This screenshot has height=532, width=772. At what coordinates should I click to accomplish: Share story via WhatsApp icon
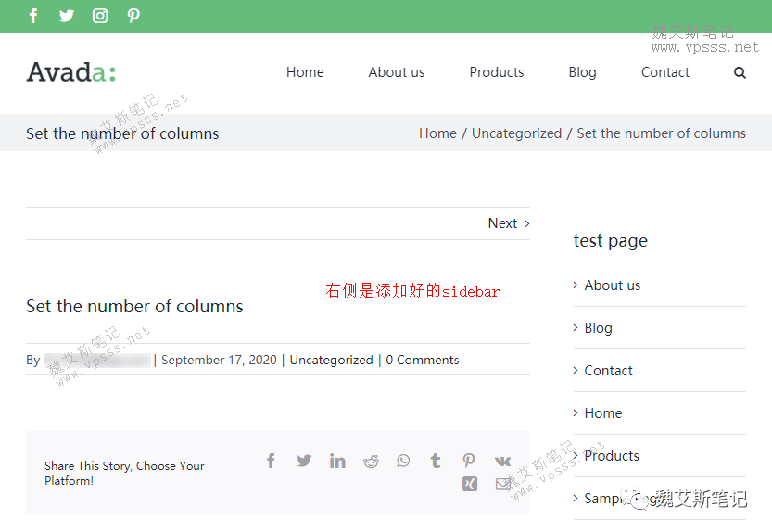(403, 461)
